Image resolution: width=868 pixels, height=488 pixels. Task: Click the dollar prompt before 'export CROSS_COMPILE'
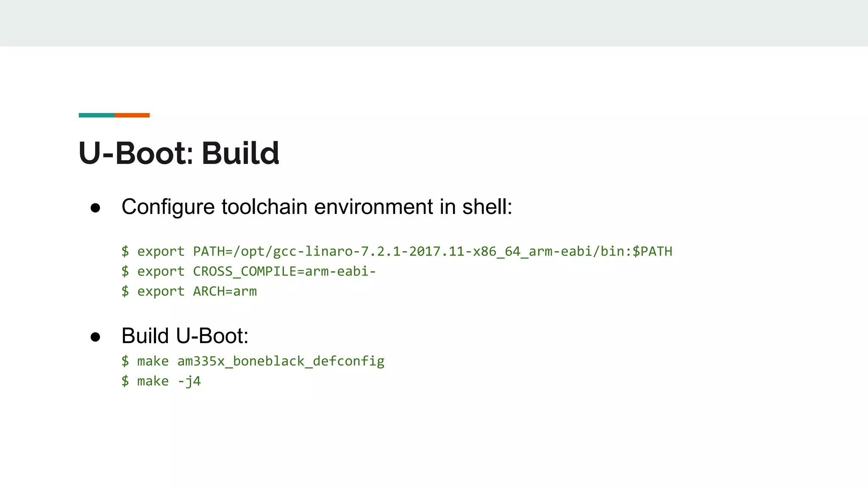coord(125,271)
